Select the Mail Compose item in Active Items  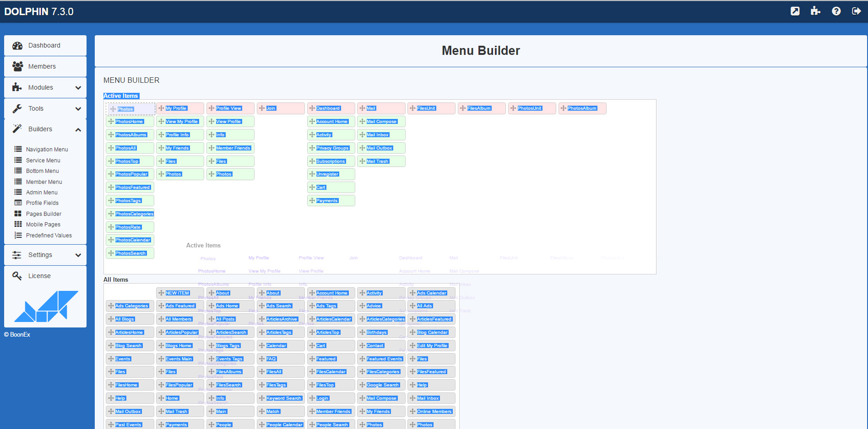[381, 122]
